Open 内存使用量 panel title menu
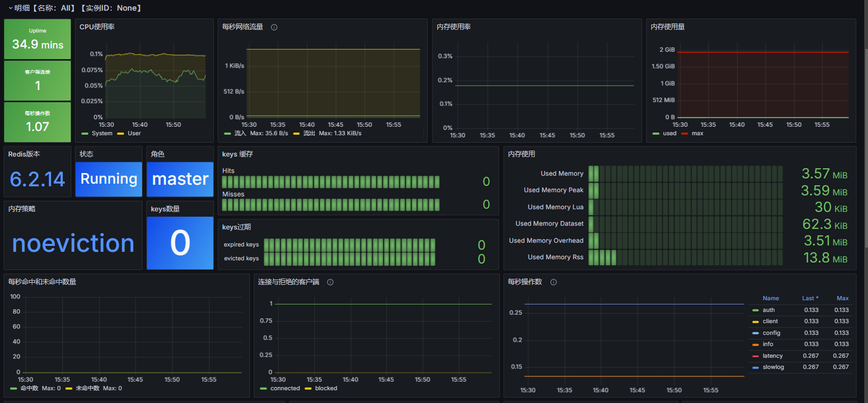The image size is (868, 403). point(667,27)
